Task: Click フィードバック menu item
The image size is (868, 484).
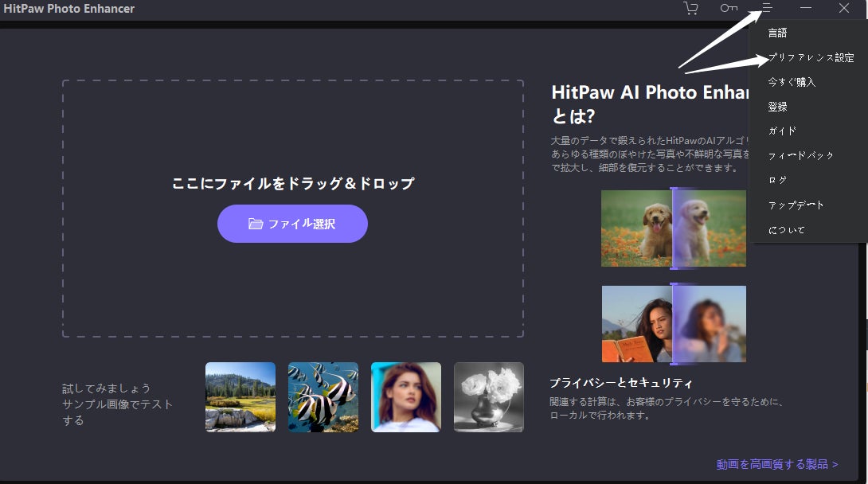Action: pos(800,156)
